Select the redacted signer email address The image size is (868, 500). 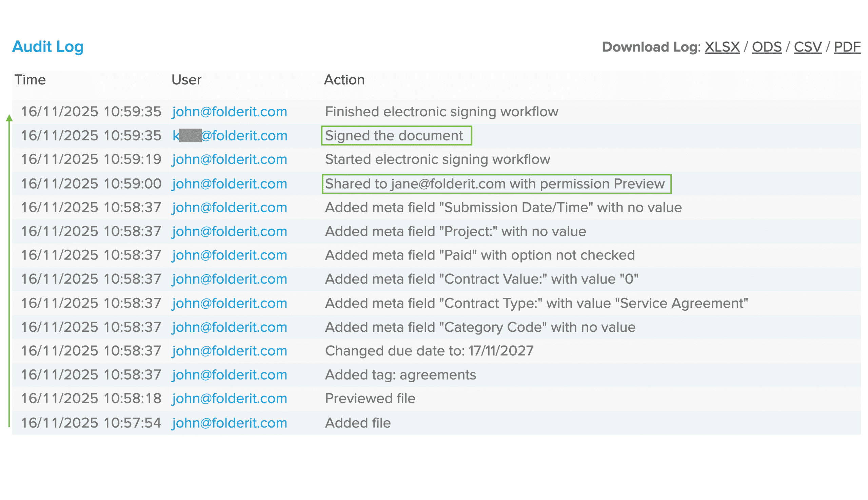click(x=229, y=135)
